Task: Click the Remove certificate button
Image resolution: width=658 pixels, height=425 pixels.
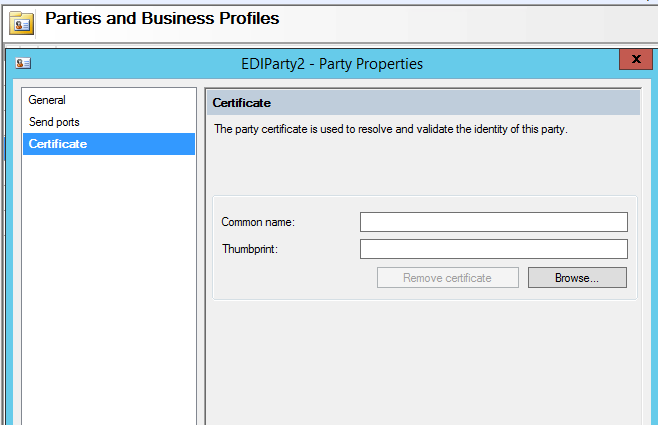Action: point(448,278)
